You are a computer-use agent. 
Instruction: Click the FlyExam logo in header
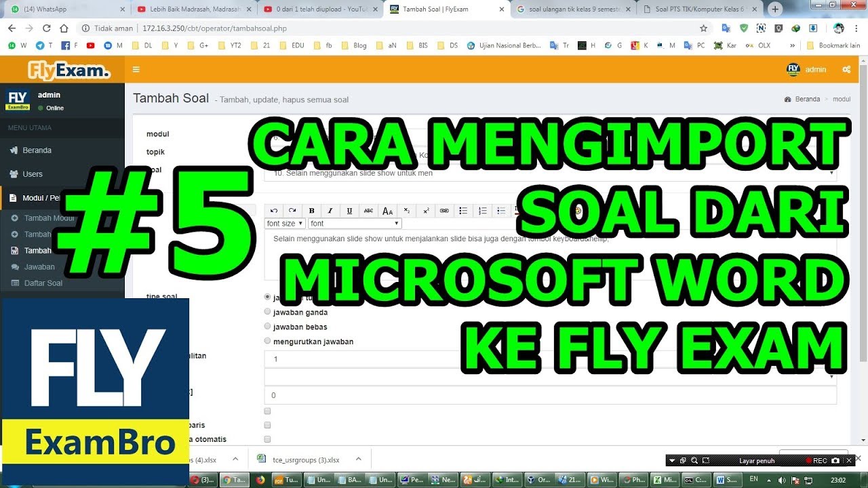click(x=68, y=70)
